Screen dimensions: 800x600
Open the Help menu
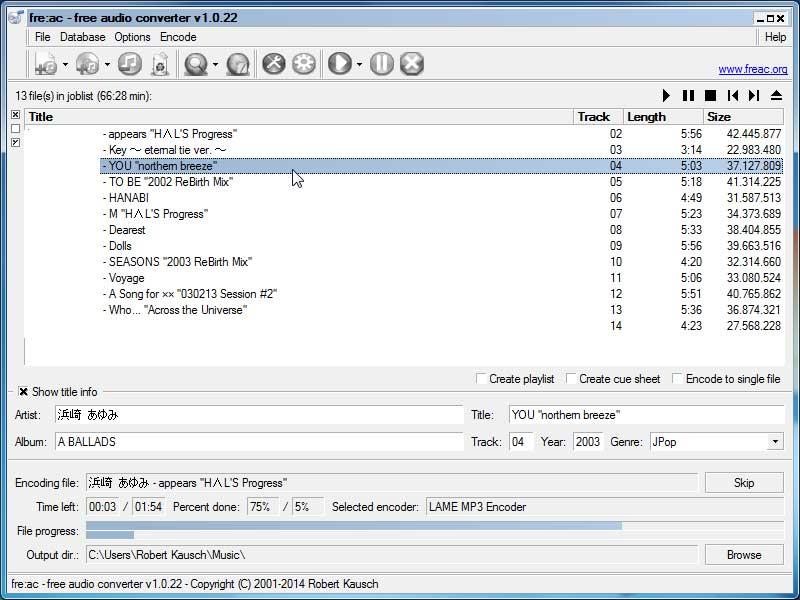tap(775, 37)
